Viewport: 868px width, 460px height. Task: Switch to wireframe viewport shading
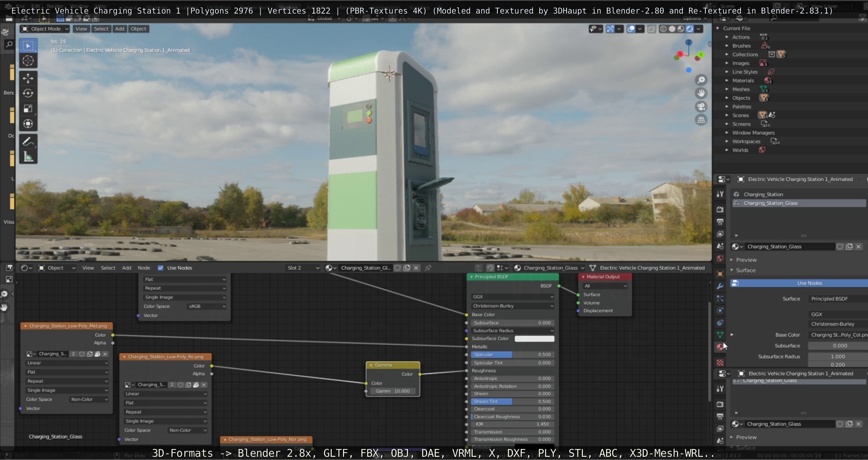coord(663,29)
